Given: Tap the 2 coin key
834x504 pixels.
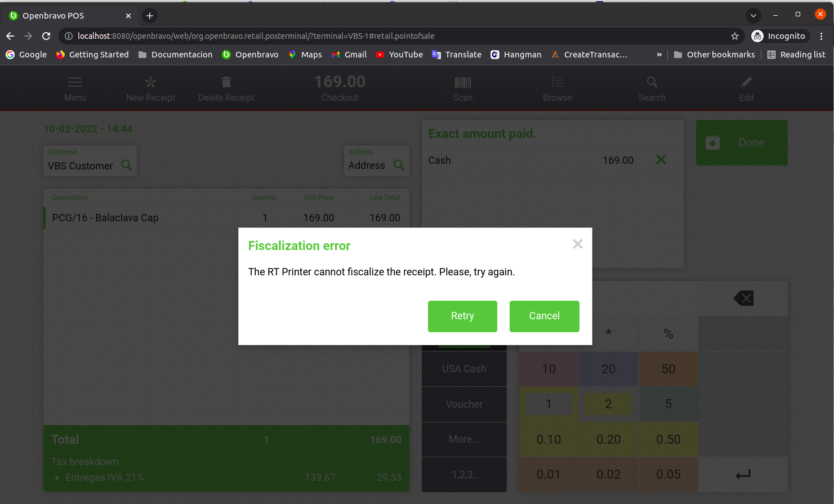Looking at the screenshot, I should 608,404.
